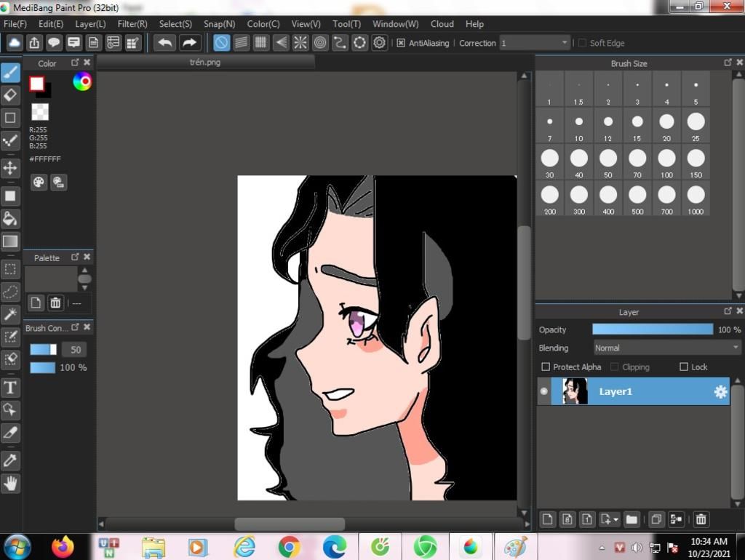The image size is (745, 560).
Task: Open the Filter menu
Action: (132, 24)
